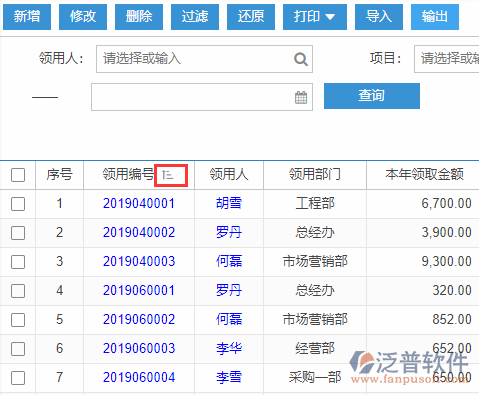Check the row for 2019040001
This screenshot has width=479, height=395.
tap(18, 204)
